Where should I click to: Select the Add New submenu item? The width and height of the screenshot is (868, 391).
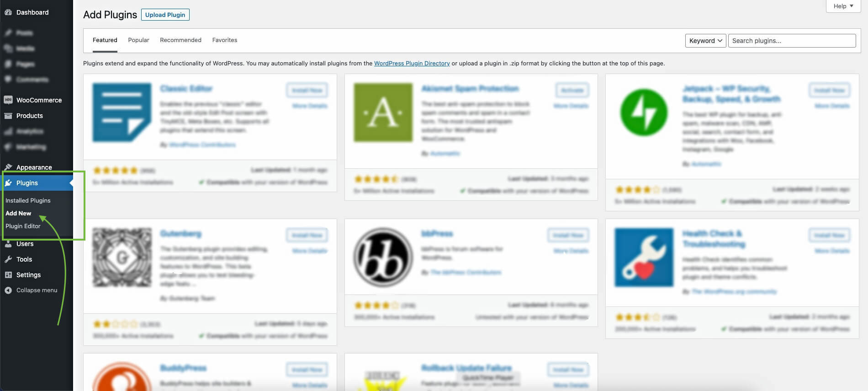coord(18,213)
